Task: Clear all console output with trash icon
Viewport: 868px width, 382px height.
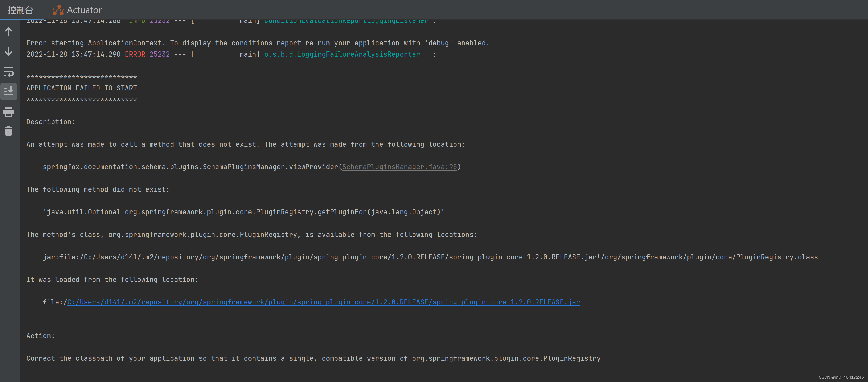Action: click(x=8, y=131)
